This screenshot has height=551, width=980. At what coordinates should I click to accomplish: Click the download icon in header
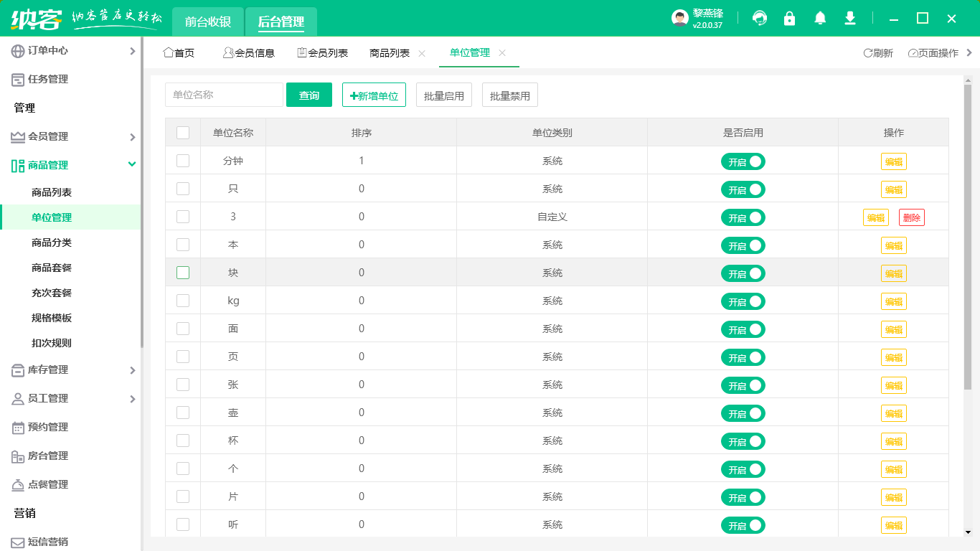tap(850, 19)
